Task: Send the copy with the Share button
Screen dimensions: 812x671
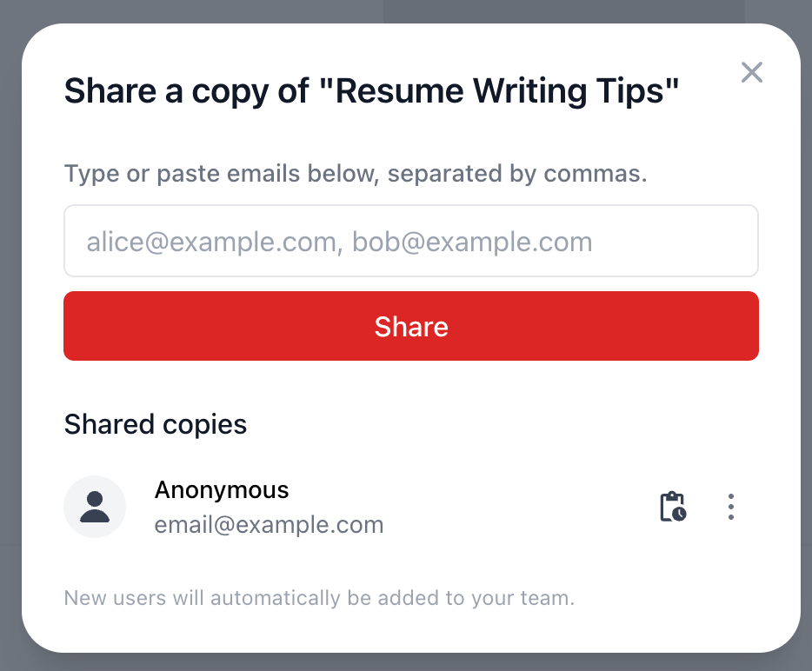Action: point(411,326)
